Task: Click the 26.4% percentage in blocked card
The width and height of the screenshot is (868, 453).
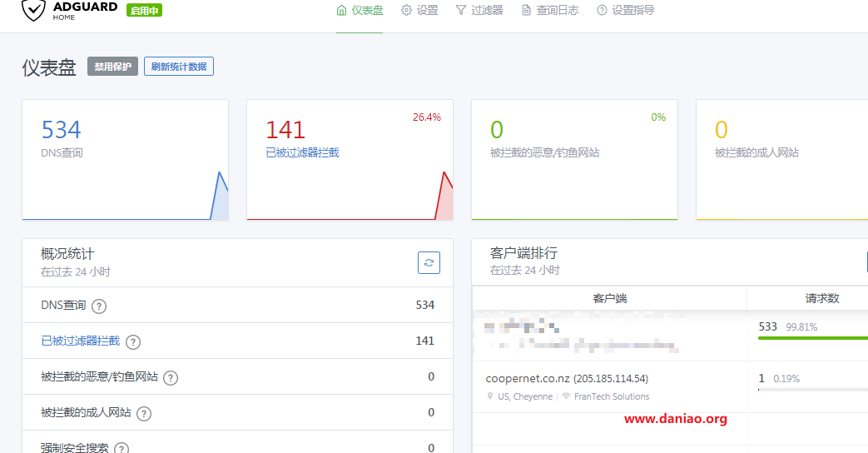Action: [427, 117]
